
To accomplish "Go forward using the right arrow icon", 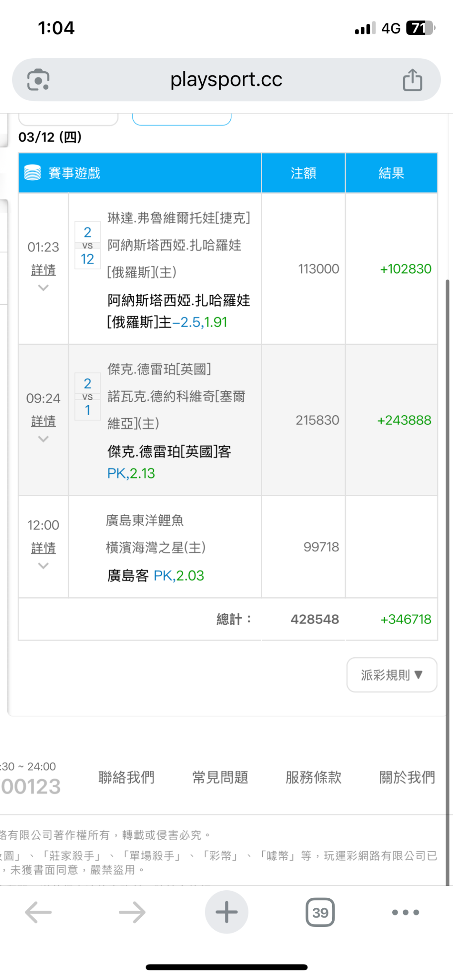I will 132,912.
